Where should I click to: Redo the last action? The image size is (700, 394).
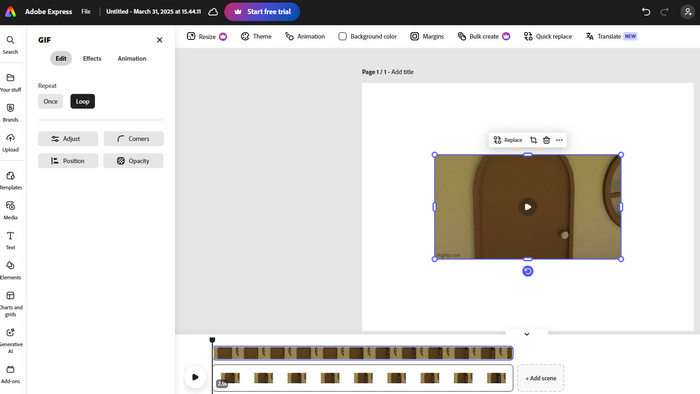665,12
